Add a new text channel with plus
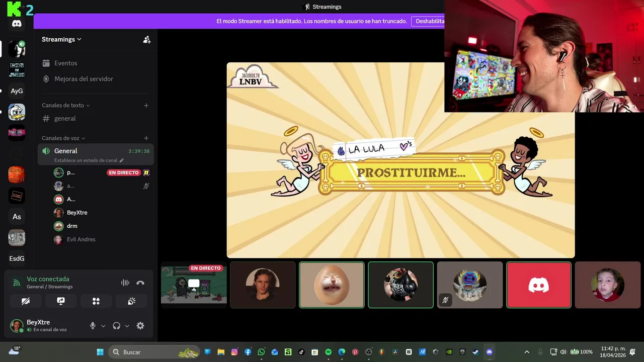The width and height of the screenshot is (644, 362). pyautogui.click(x=146, y=106)
